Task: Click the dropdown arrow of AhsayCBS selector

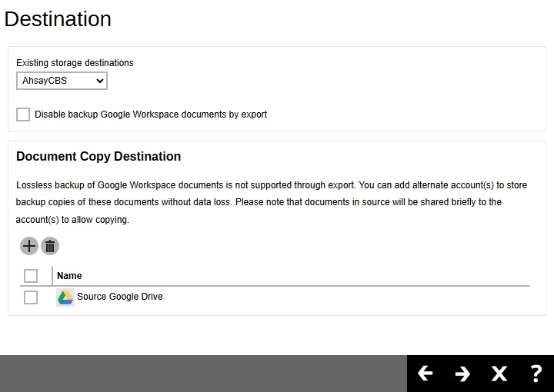Action: [99, 81]
